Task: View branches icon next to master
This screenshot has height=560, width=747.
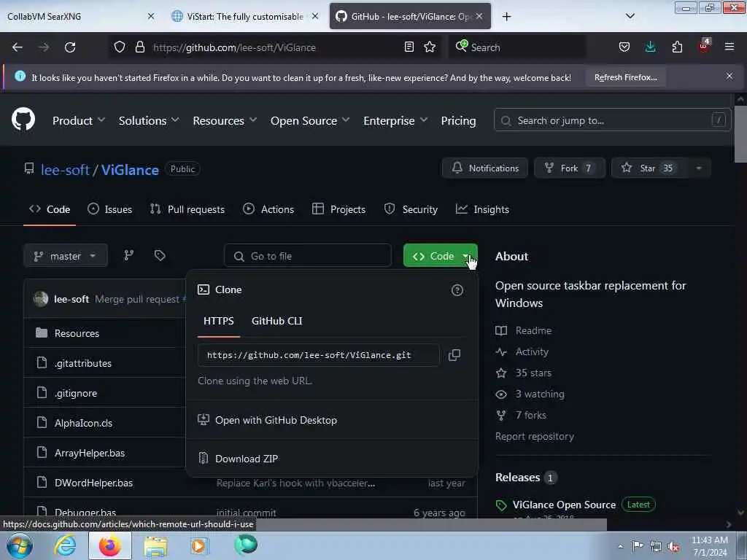Action: (x=128, y=256)
